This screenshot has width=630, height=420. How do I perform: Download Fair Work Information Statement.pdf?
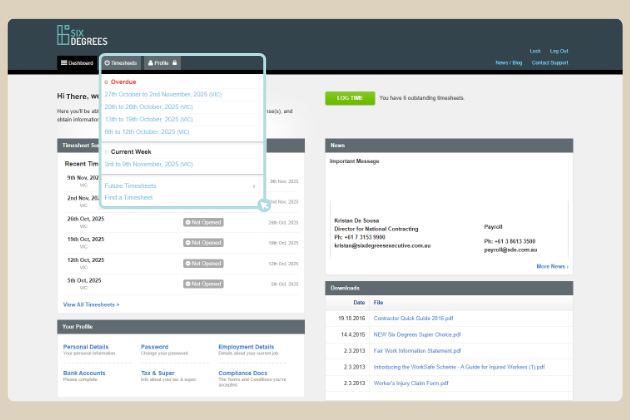click(417, 350)
